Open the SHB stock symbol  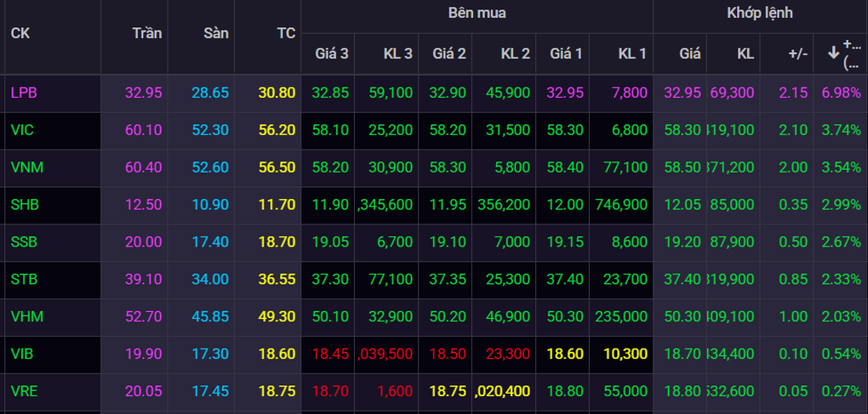point(25,205)
